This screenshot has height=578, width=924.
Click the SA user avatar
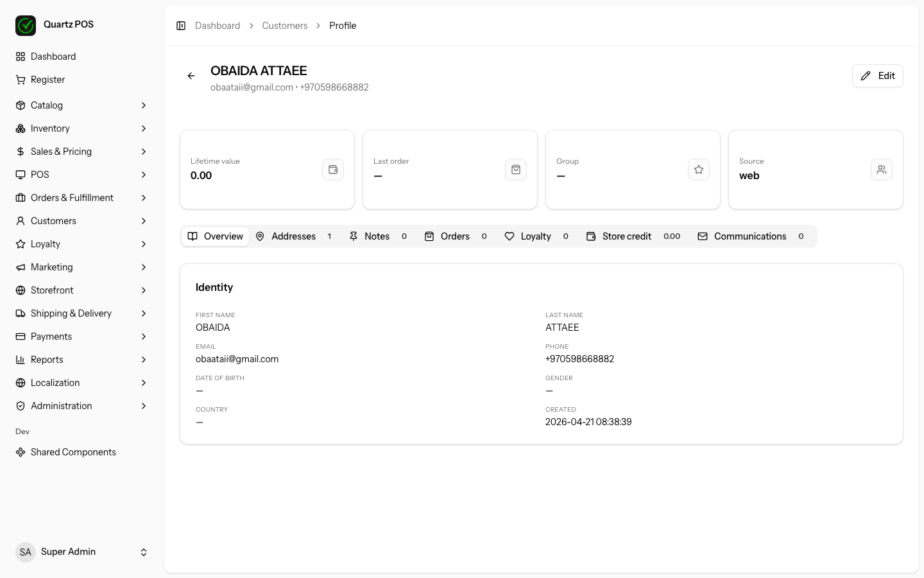26,552
